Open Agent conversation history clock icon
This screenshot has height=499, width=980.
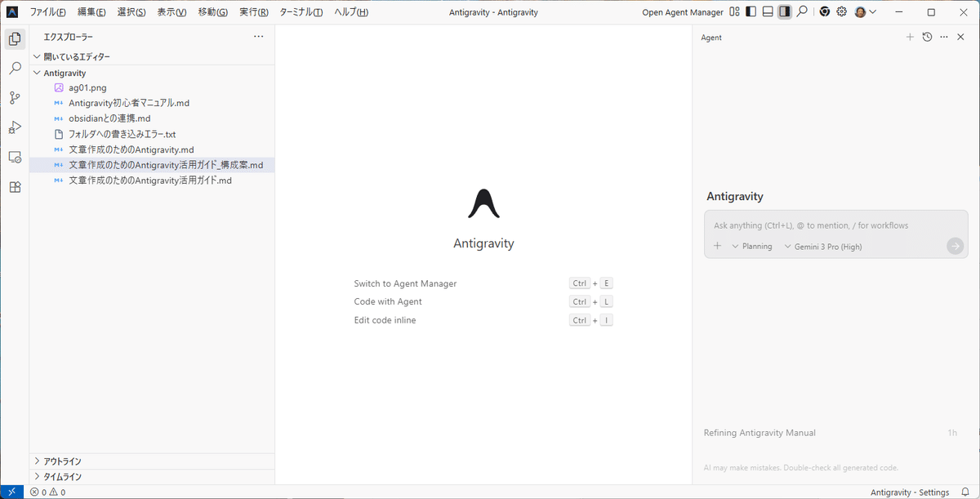coord(927,37)
